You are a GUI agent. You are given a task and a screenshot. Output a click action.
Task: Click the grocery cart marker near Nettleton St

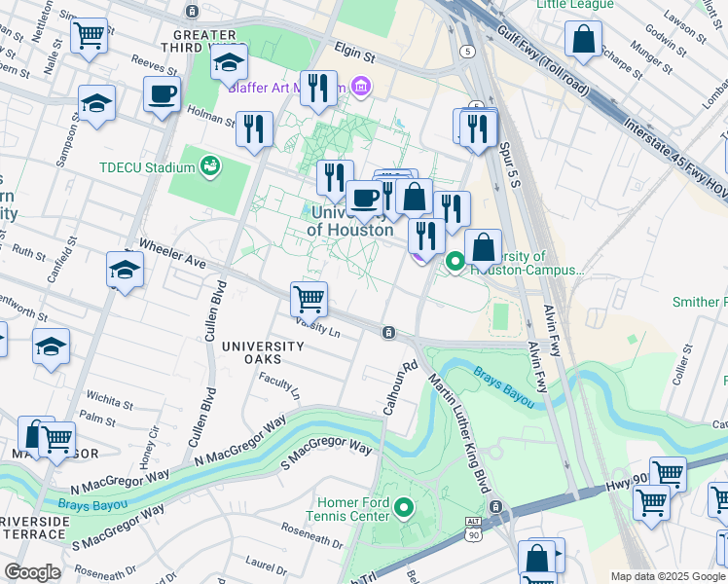tap(90, 36)
